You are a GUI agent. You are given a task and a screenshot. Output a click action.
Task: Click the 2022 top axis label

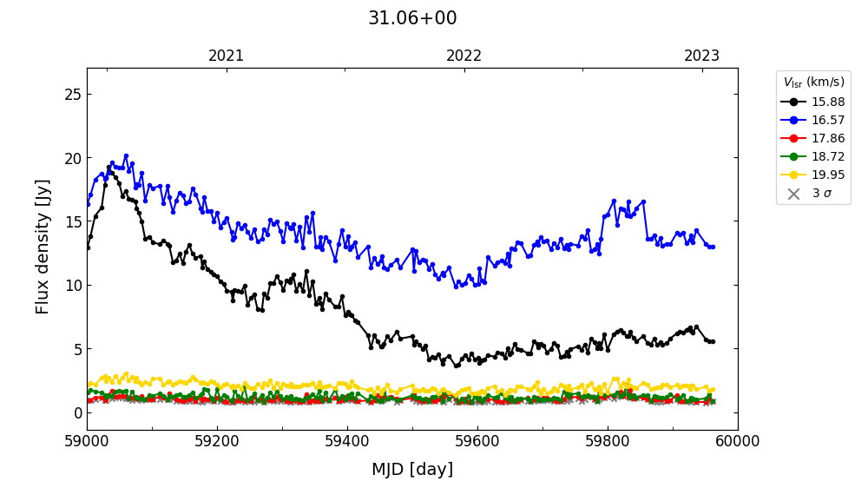coord(464,56)
